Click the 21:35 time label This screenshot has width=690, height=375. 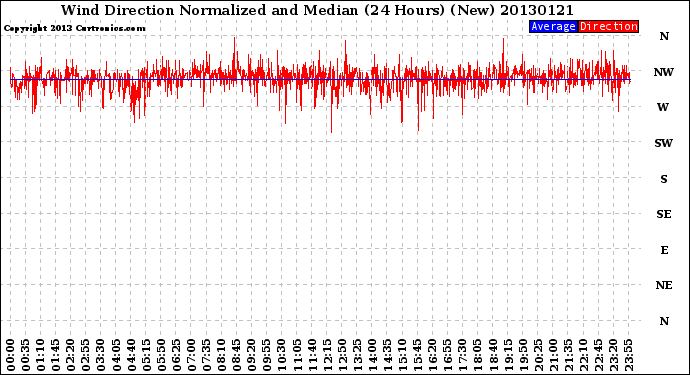[569, 355]
